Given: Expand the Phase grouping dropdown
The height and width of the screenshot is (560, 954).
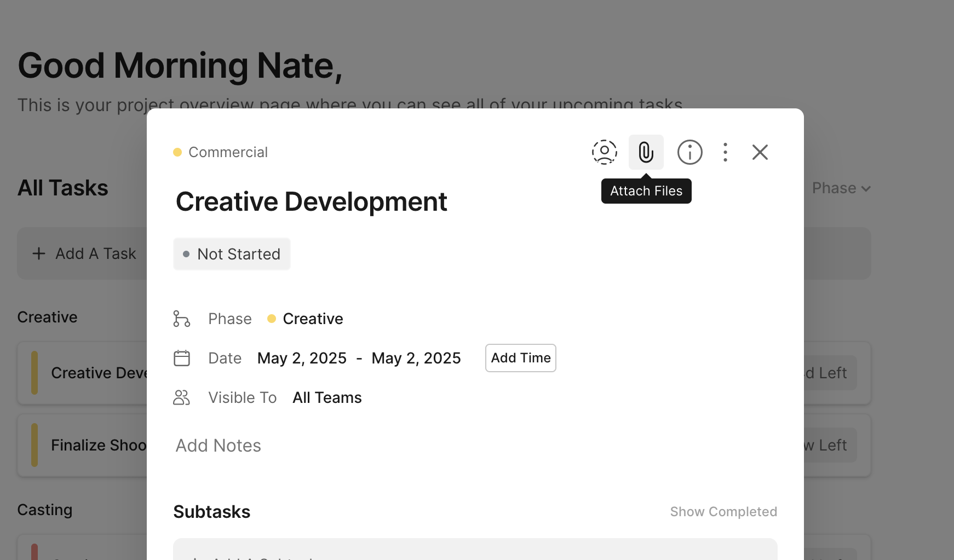Looking at the screenshot, I should point(841,188).
